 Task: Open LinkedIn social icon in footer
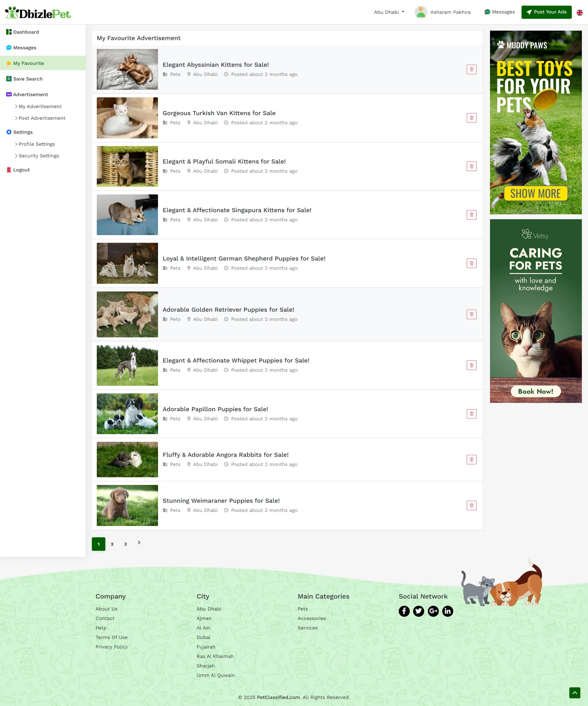point(447,611)
